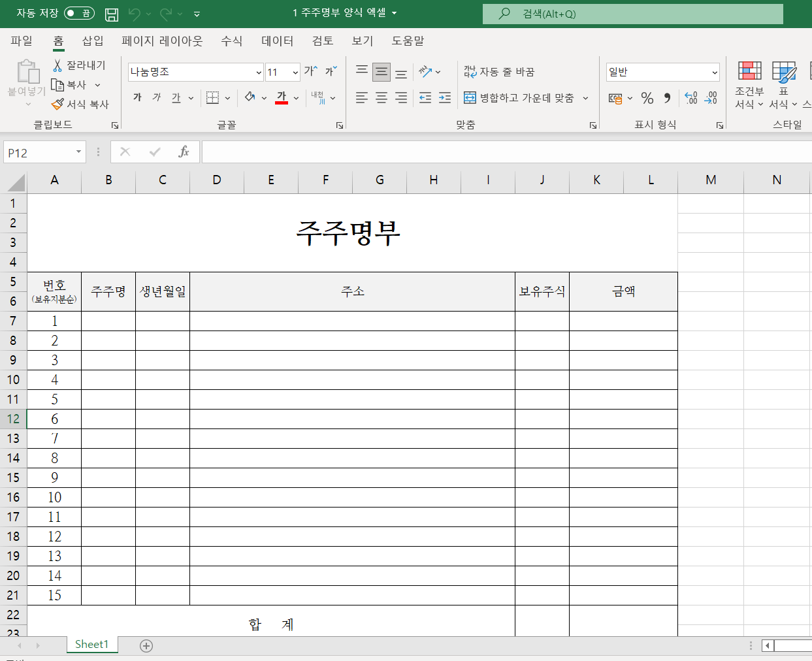Click the increase decimal icon
This screenshot has width=812, height=661.
[x=691, y=98]
